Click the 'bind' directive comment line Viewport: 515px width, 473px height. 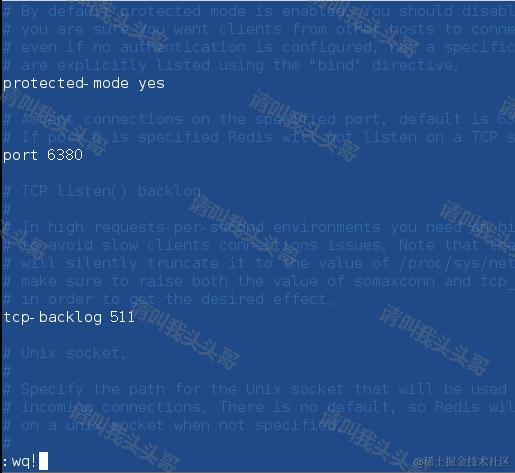231,65
